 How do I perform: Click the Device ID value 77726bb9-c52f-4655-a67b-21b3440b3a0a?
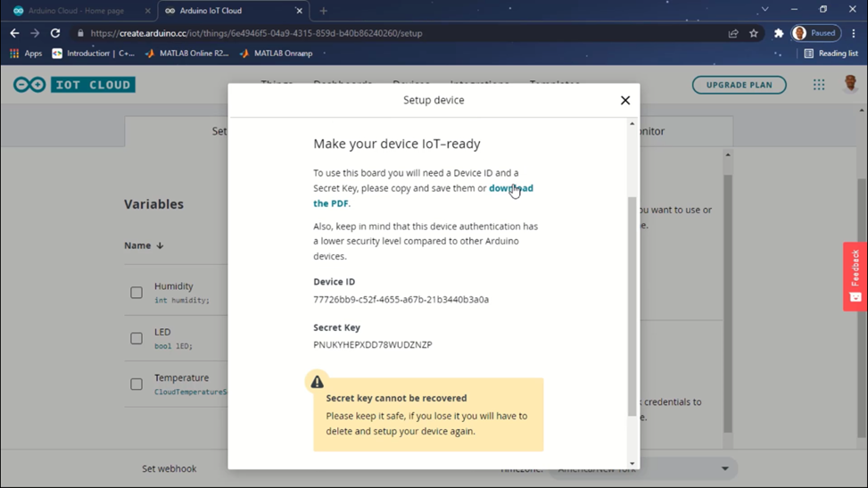point(401,299)
